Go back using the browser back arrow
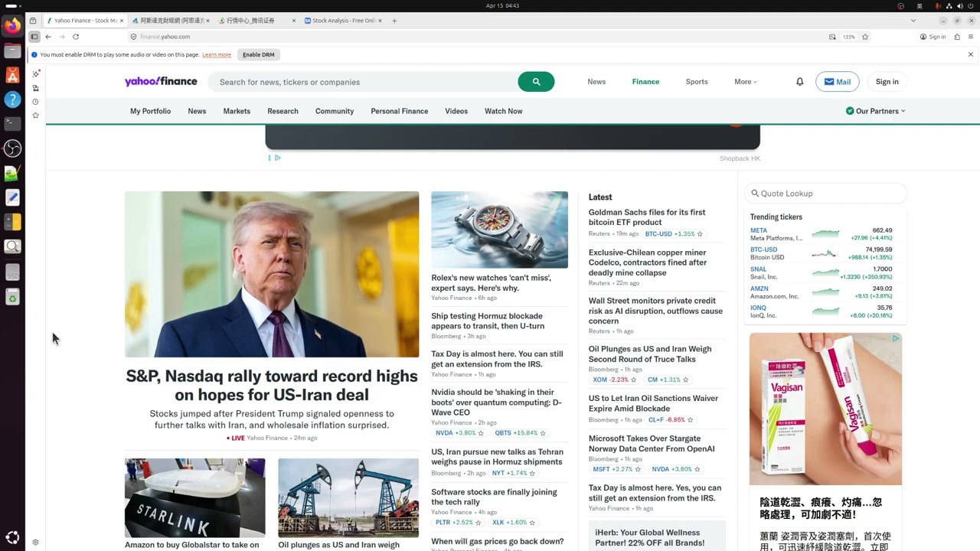 48,37
